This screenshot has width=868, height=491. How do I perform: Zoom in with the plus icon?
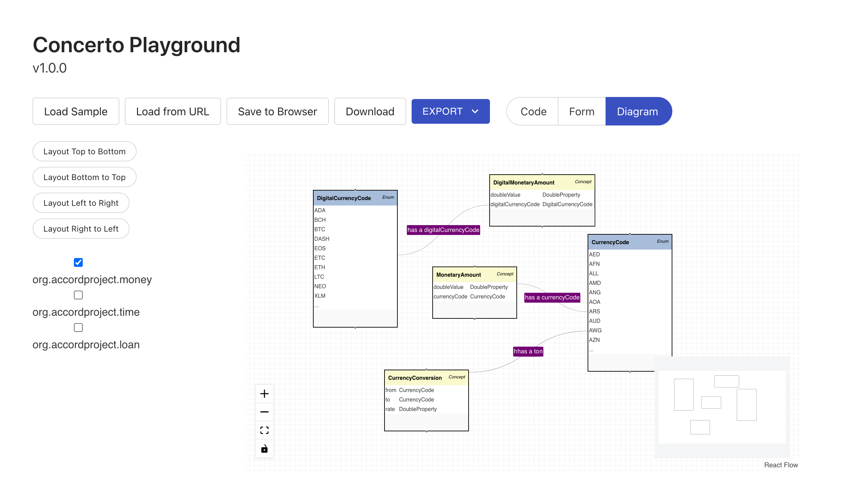pyautogui.click(x=264, y=394)
